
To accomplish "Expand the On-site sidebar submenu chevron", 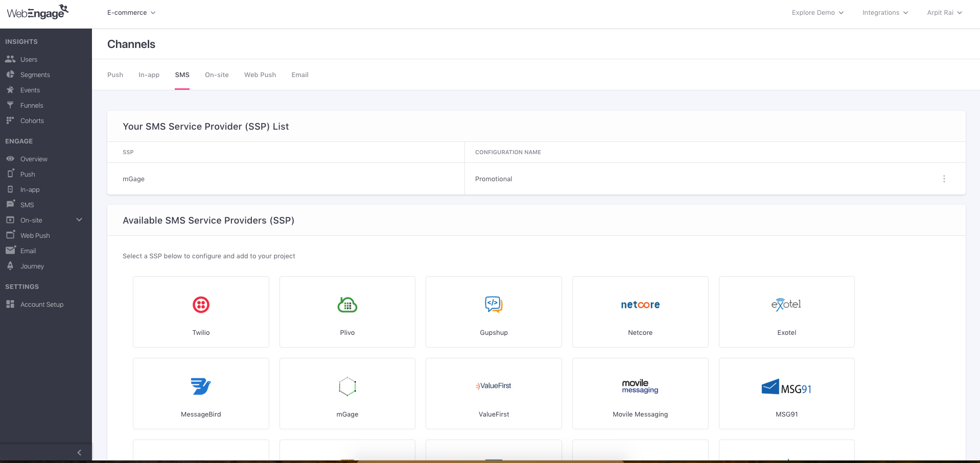I will click(79, 220).
